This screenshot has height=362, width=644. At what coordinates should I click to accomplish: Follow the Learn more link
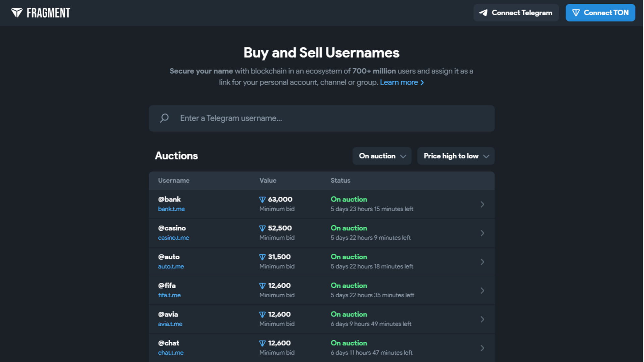pos(401,82)
